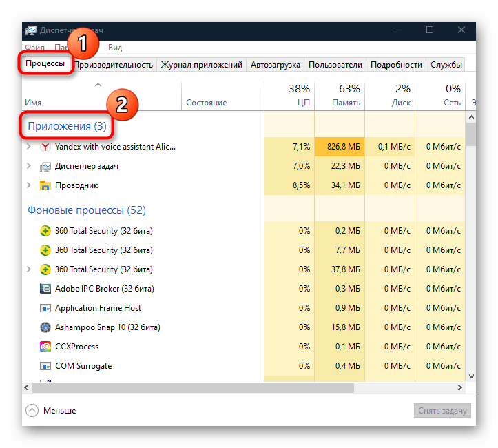Click the vertical scrollbar down arrow

tap(471, 376)
